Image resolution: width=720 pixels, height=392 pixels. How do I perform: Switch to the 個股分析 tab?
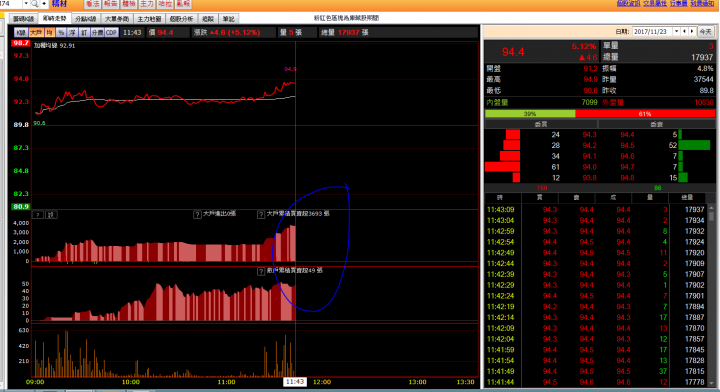coord(181,19)
